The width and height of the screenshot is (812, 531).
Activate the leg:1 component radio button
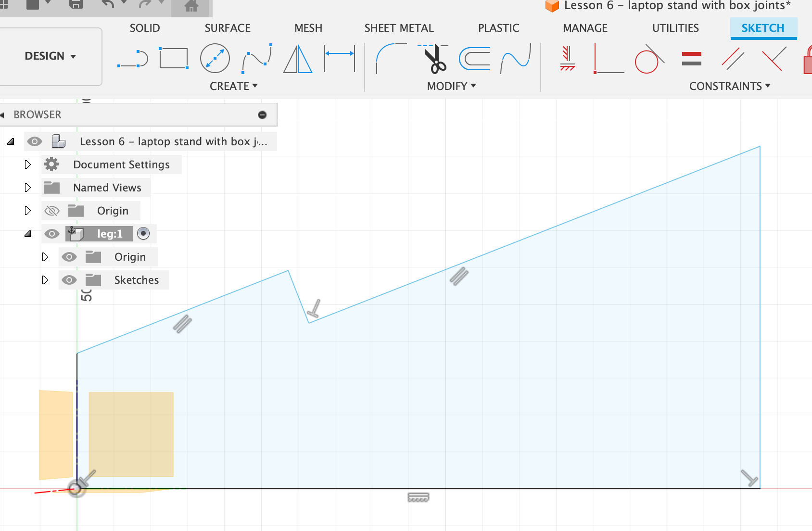[x=143, y=234]
